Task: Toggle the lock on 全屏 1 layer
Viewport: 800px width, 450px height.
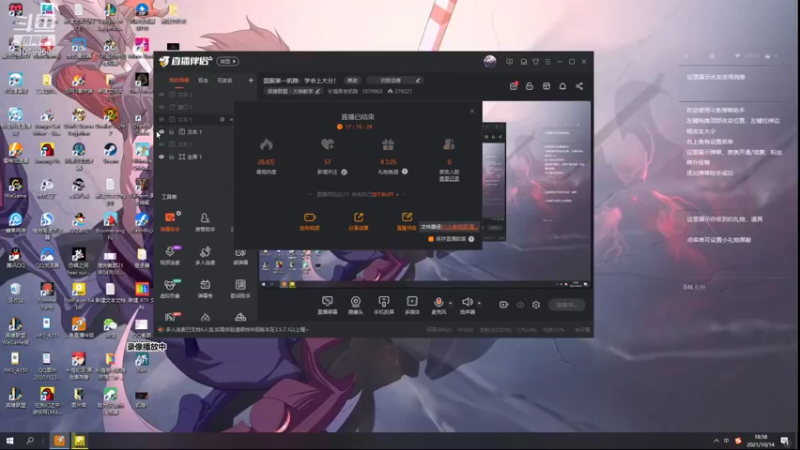Action: pos(171,157)
